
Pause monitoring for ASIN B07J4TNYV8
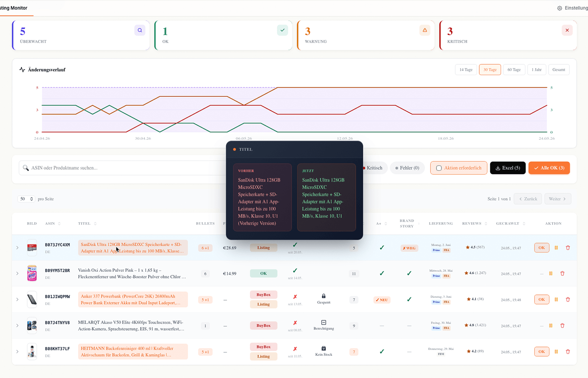pos(551,325)
